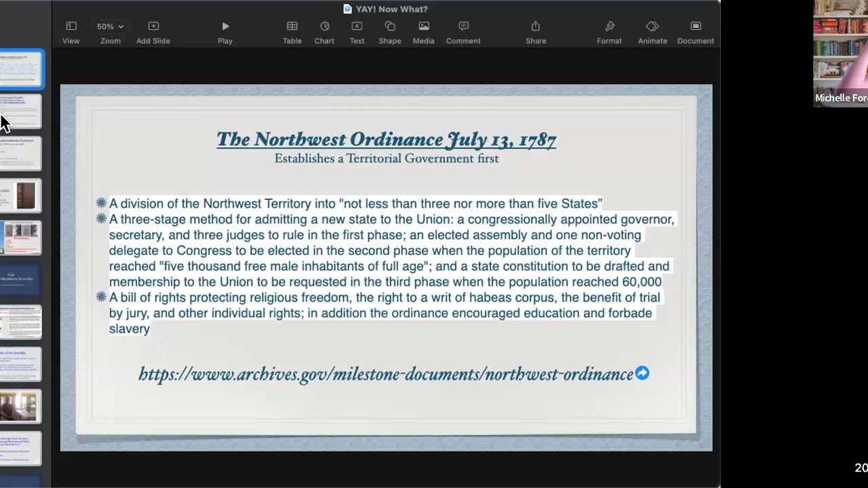Select the highlighted first slide thumbnail
The image size is (868, 488).
[21, 70]
